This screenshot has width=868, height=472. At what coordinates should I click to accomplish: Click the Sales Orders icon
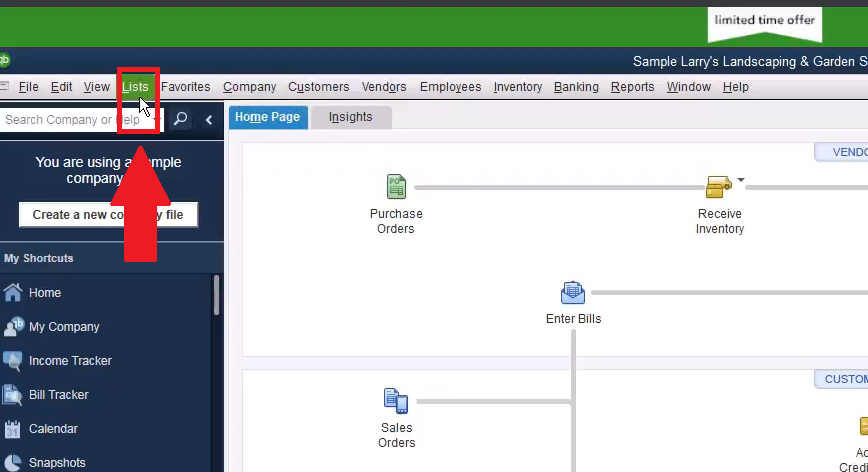pos(396,401)
